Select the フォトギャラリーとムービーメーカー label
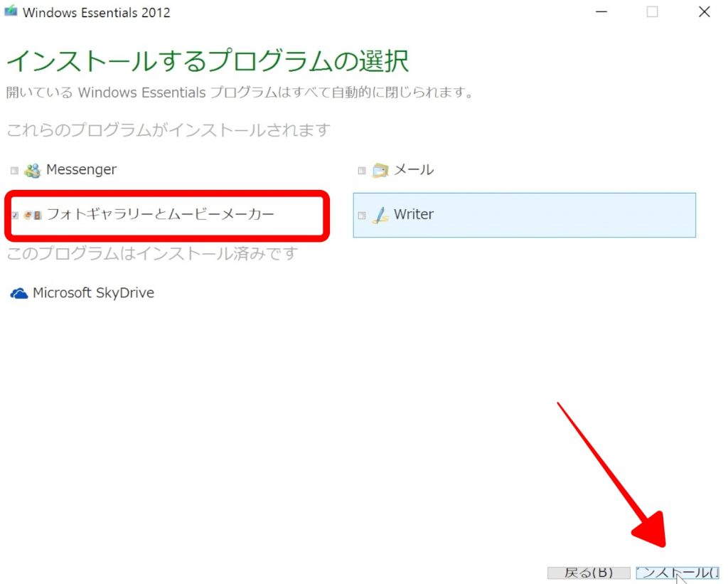 pyautogui.click(x=161, y=214)
